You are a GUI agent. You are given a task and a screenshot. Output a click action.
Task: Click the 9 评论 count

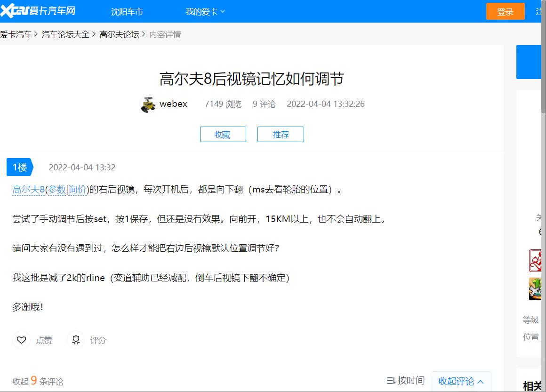tap(264, 104)
